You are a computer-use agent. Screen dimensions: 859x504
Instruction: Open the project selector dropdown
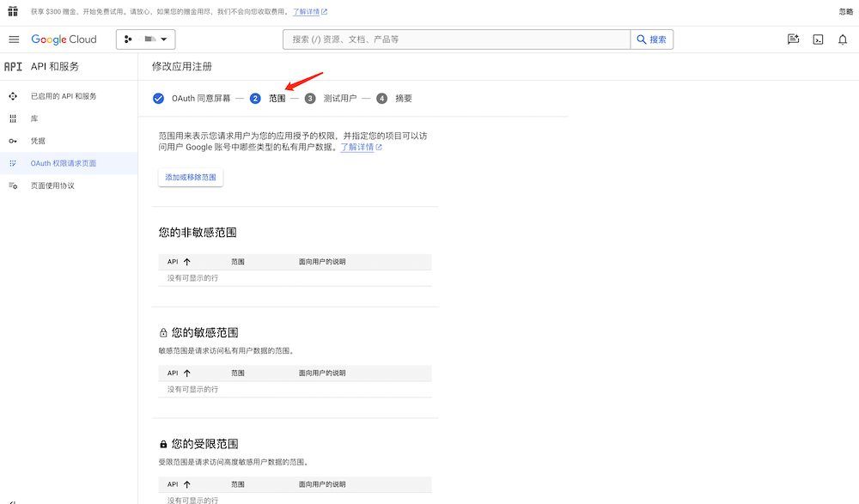146,39
